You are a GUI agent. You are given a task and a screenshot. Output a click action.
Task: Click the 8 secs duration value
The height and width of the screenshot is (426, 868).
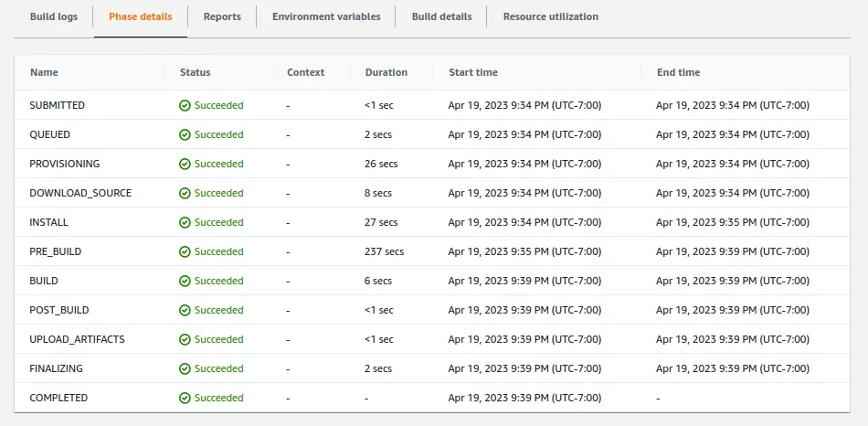coord(378,193)
